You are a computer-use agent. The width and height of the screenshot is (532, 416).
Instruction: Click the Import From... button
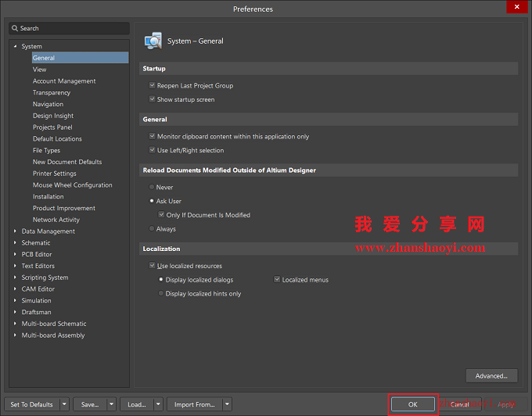pyautogui.click(x=195, y=404)
